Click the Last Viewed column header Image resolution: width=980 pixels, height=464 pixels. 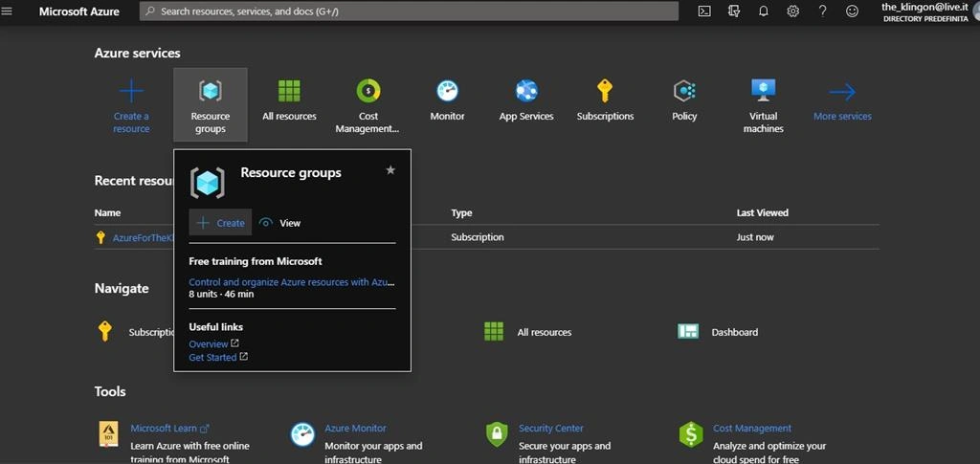[763, 213]
